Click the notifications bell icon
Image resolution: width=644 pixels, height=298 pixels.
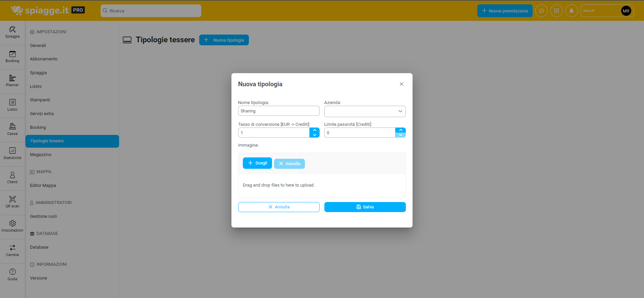[x=572, y=11]
